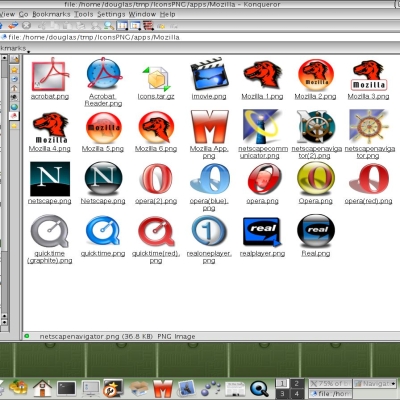The width and height of the screenshot is (400, 400).
Task: Click the Print toolbar icon
Action: pos(80,25)
